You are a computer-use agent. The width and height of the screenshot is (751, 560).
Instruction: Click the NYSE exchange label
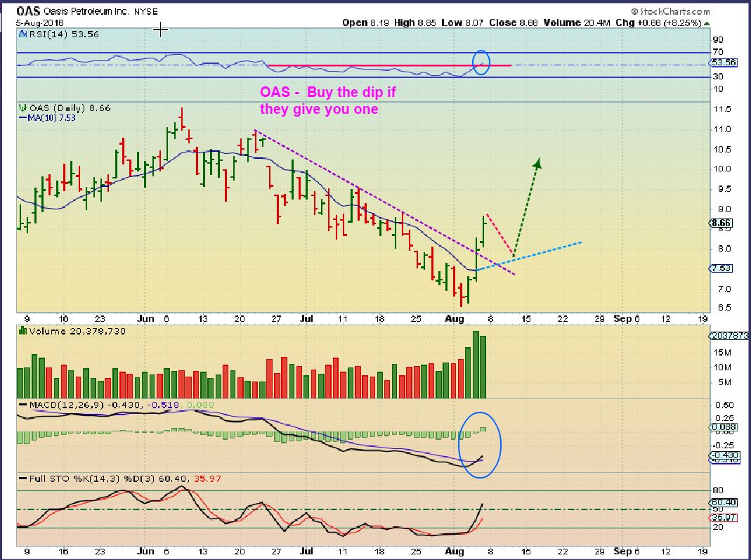click(145, 11)
